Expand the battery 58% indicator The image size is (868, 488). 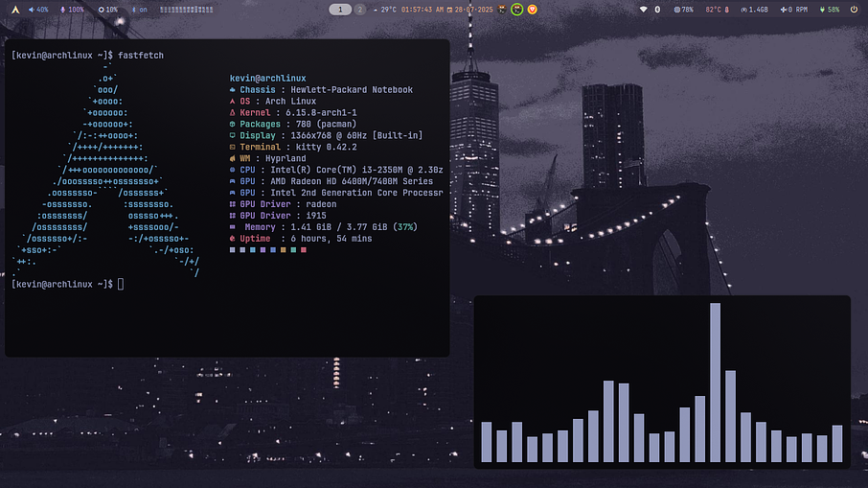pyautogui.click(x=828, y=10)
